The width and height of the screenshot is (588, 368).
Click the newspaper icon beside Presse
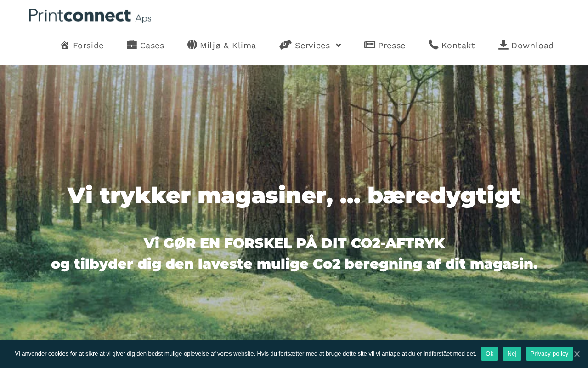370,45
